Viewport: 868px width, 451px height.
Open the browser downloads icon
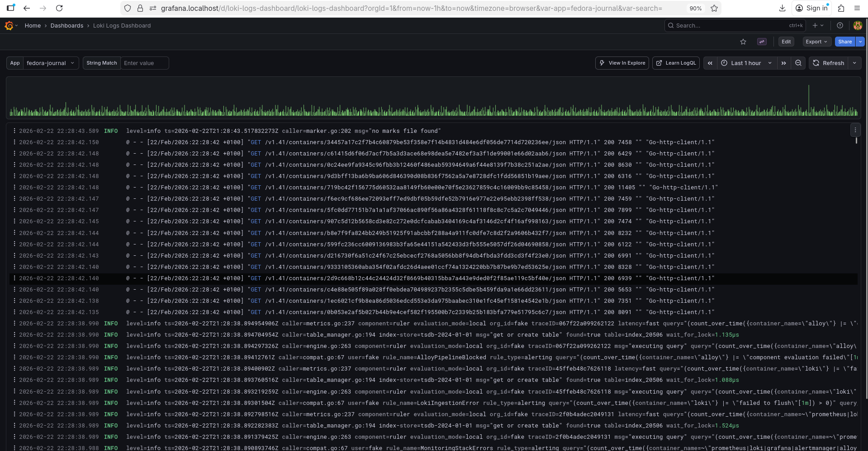pos(782,8)
